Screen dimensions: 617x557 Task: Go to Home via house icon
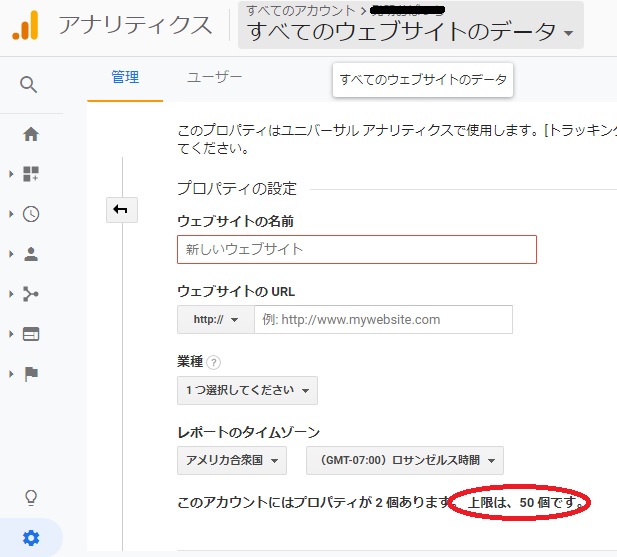(31, 134)
